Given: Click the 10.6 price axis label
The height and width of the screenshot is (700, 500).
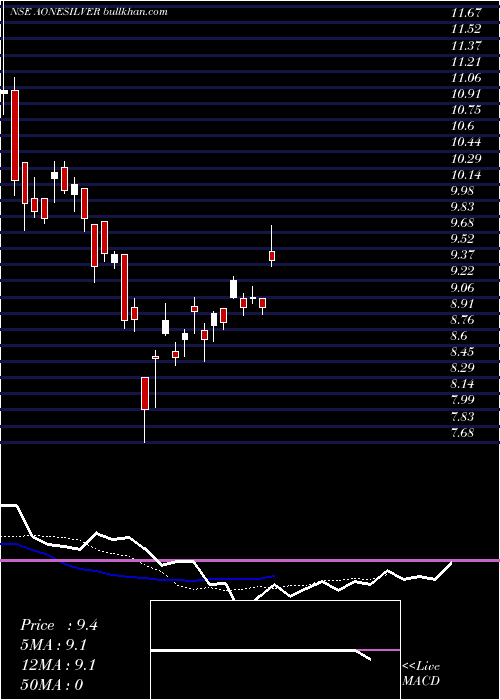Looking at the screenshot, I should click(x=463, y=126).
